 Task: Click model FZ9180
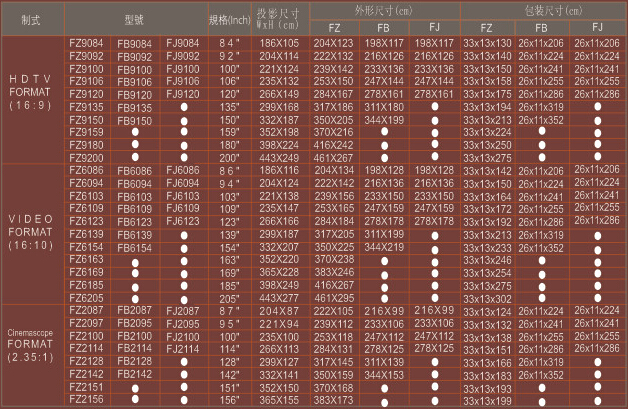click(86, 145)
